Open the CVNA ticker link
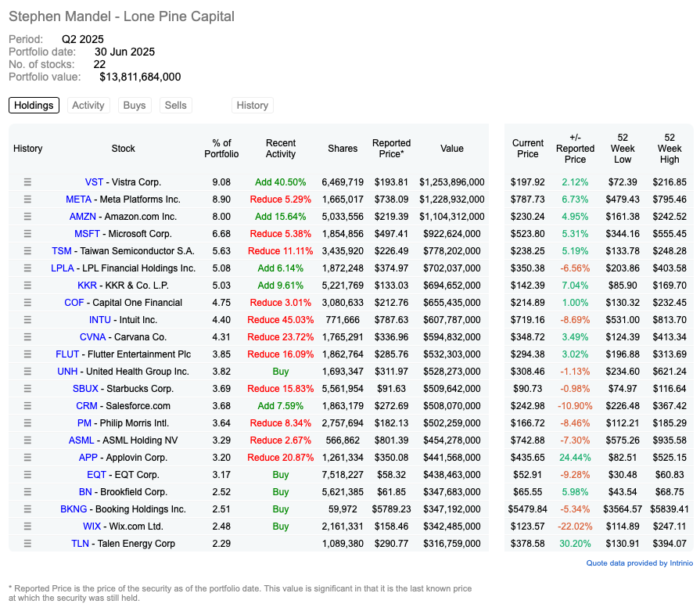The height and width of the screenshot is (611, 700). [x=93, y=336]
